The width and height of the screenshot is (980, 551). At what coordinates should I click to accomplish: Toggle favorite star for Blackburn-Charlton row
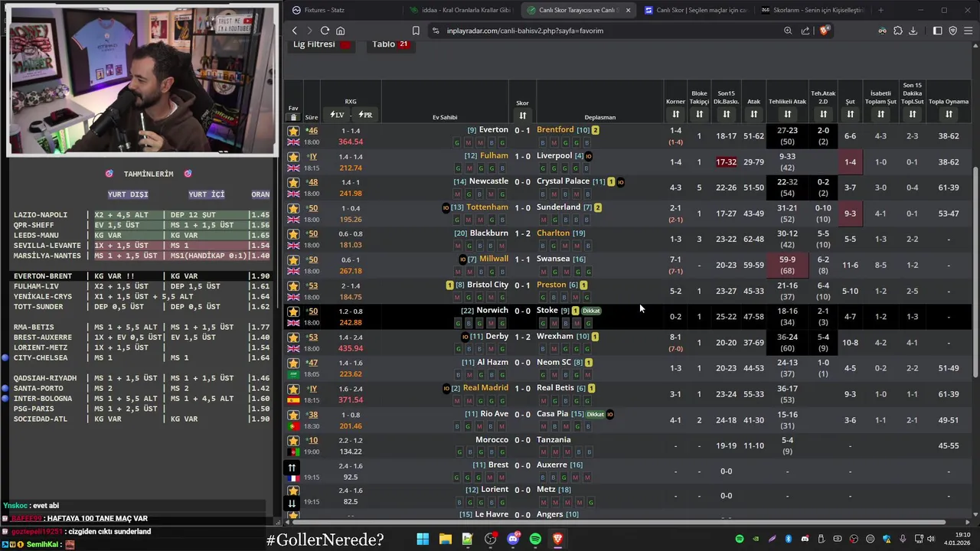tap(293, 234)
